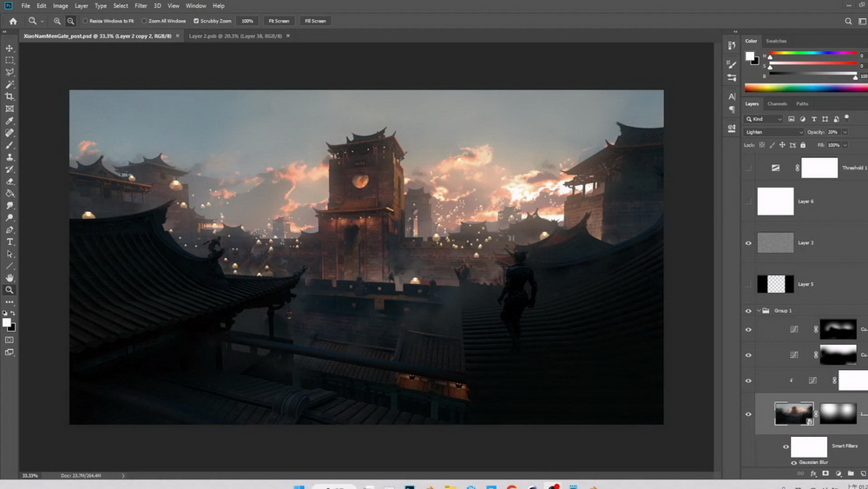The image size is (868, 489).
Task: Open the File menu
Action: pos(25,5)
